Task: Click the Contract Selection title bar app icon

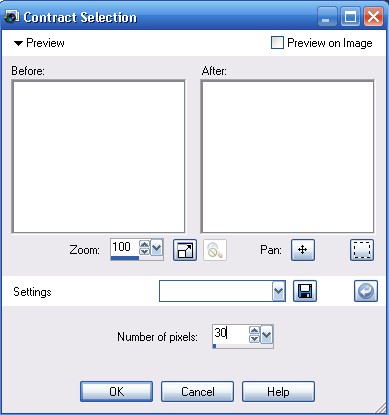Action: (x=11, y=17)
